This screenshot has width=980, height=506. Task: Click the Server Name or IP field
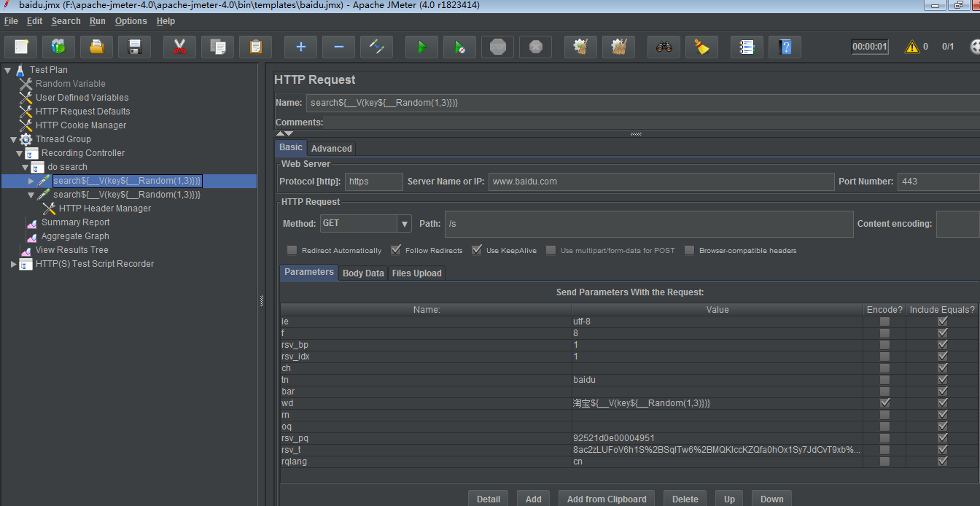click(661, 182)
